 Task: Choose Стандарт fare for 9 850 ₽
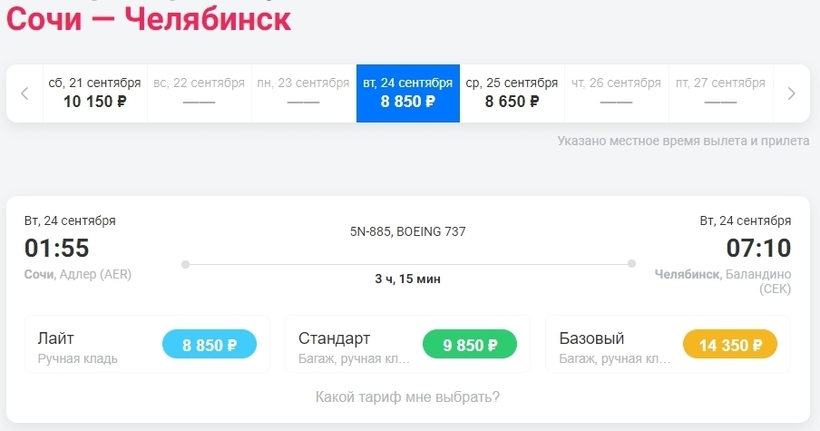tap(470, 346)
